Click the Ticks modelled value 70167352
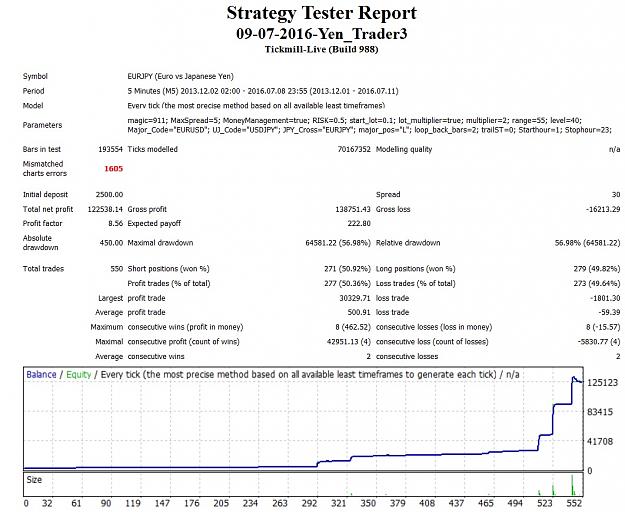The width and height of the screenshot is (625, 512). (354, 149)
